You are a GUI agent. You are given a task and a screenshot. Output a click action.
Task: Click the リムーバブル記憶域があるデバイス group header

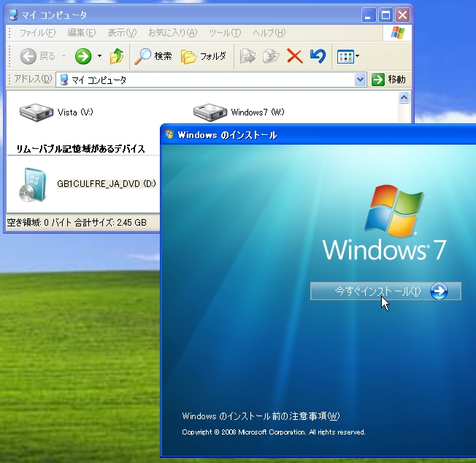pos(80,149)
